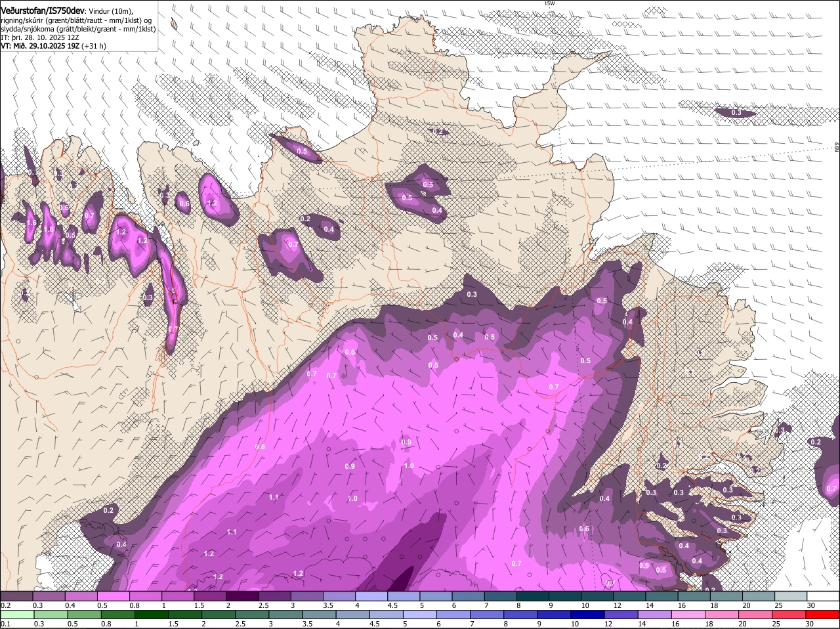This screenshot has height=629, width=840.
Task: Select lower legend swatch between 2 and 2.5
Action: pos(218,615)
